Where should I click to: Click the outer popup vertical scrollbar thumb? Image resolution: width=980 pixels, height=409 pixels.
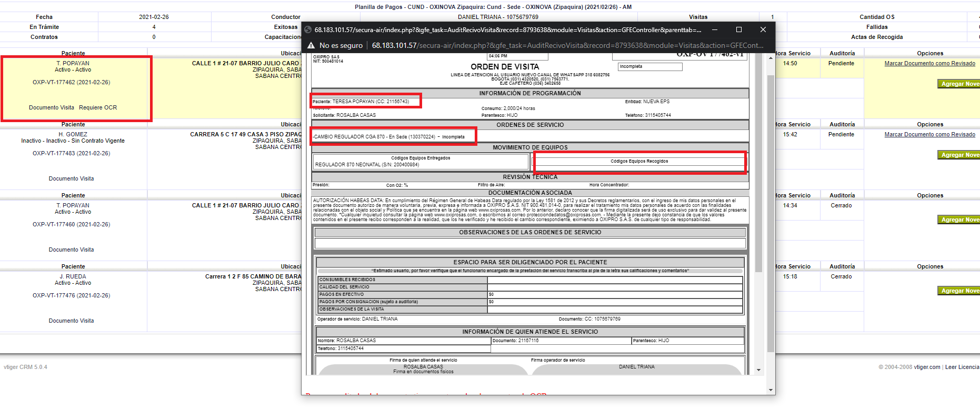[771, 213]
